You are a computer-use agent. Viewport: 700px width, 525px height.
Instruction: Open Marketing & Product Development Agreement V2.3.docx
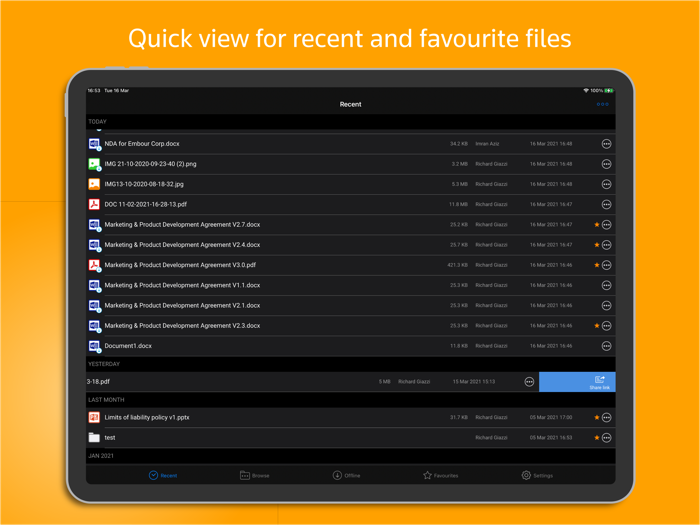182,325
